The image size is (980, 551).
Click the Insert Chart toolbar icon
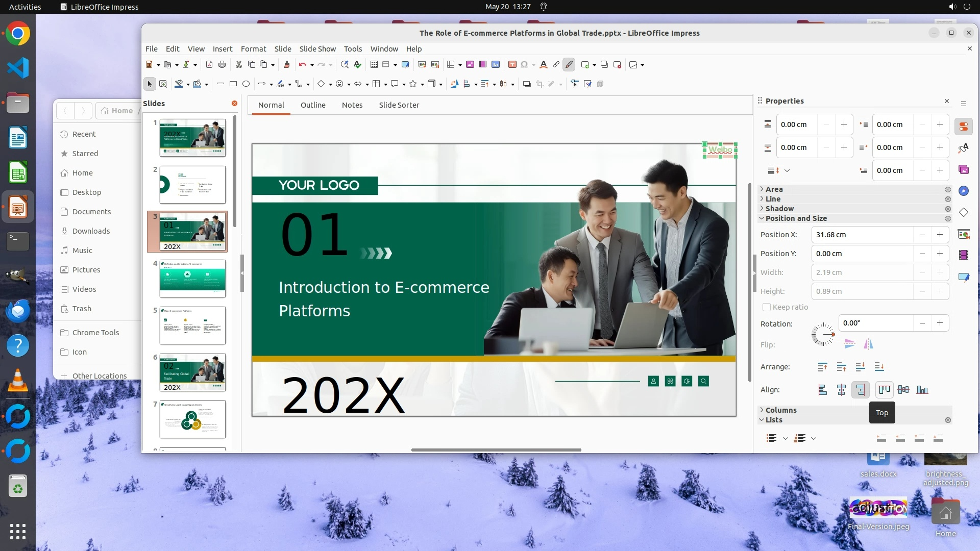[496, 64]
